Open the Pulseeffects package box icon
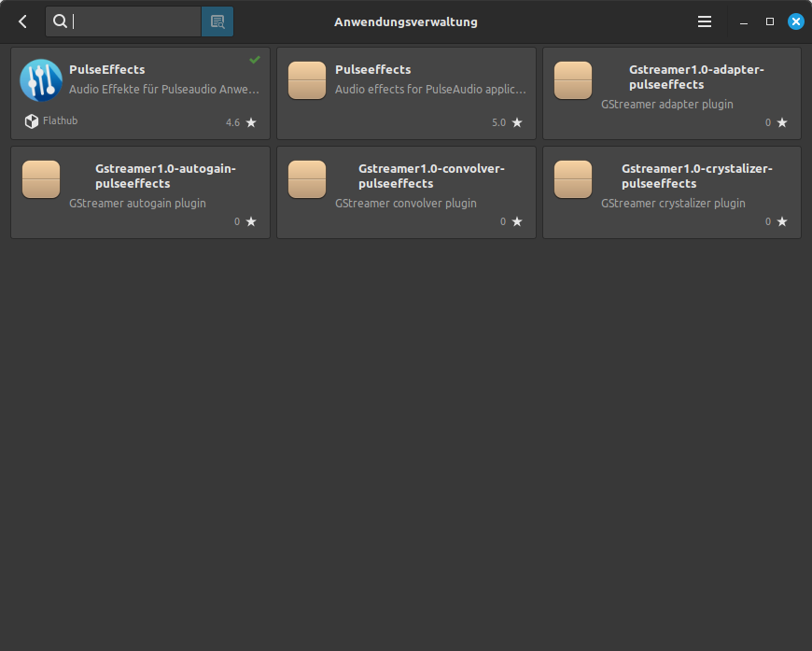Screen dimensions: 812x651 (x=307, y=80)
